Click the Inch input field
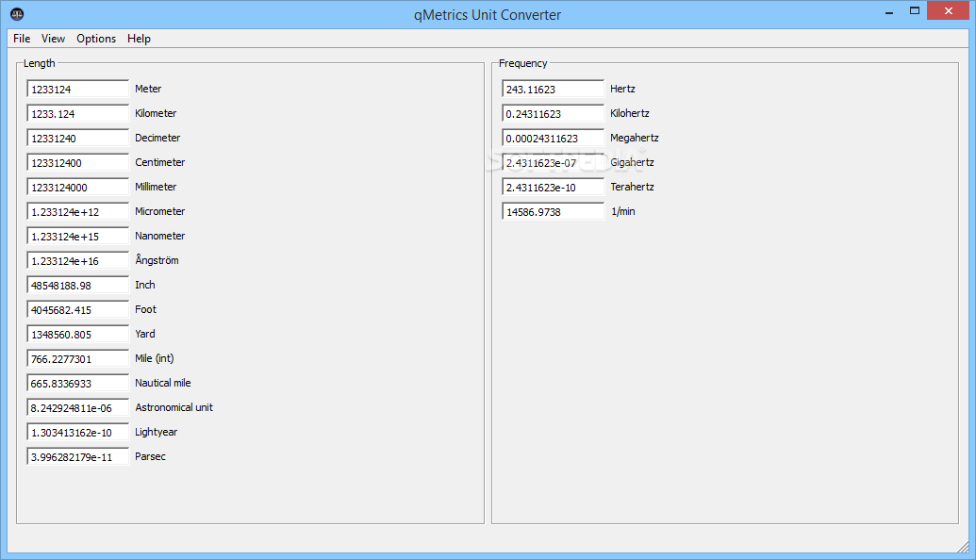 click(78, 285)
